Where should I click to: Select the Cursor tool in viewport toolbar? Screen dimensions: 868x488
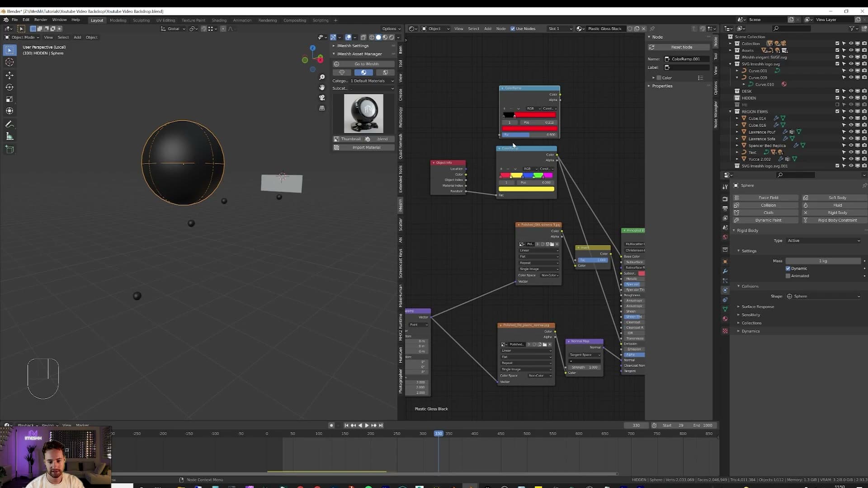point(9,62)
